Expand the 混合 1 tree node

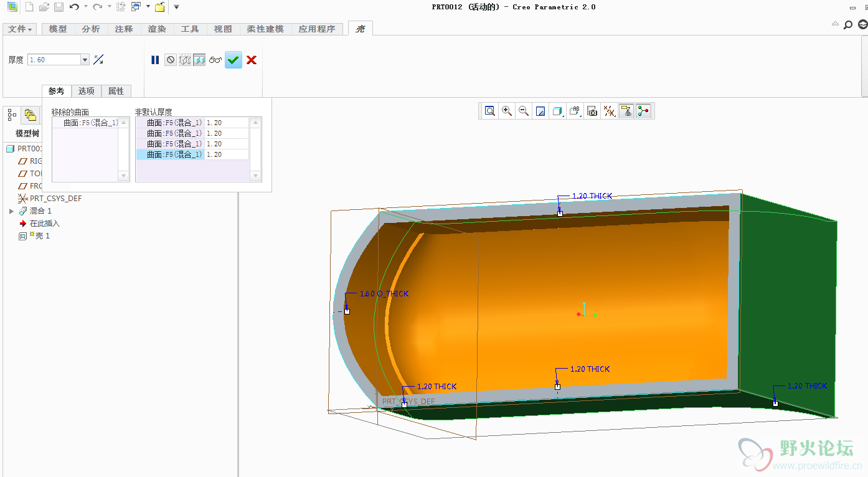click(11, 211)
